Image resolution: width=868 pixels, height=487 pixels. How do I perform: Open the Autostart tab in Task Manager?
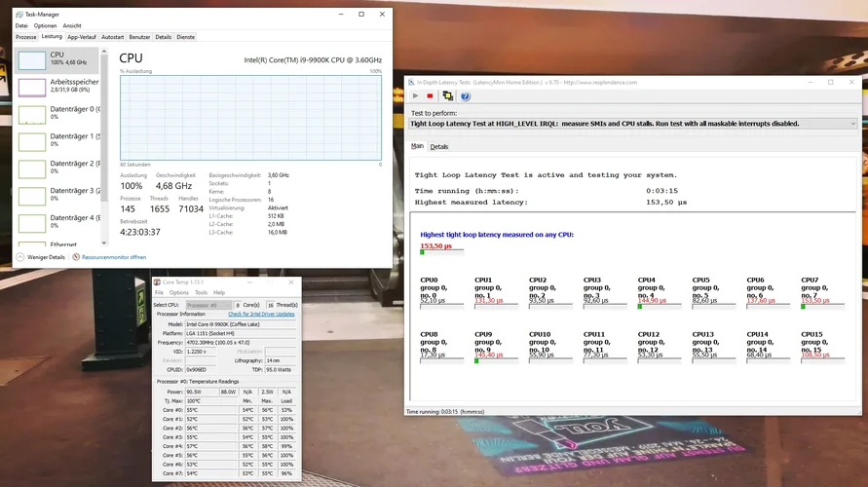pos(113,36)
